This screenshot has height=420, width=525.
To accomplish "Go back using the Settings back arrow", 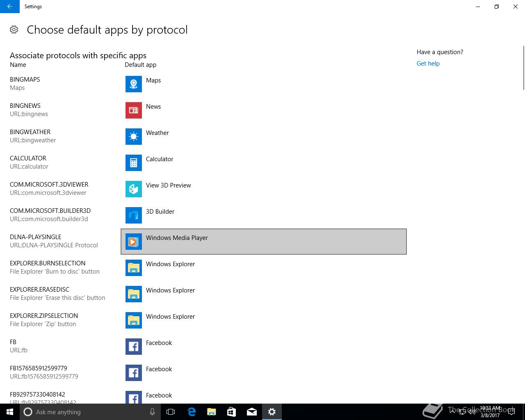I will 10,7.
